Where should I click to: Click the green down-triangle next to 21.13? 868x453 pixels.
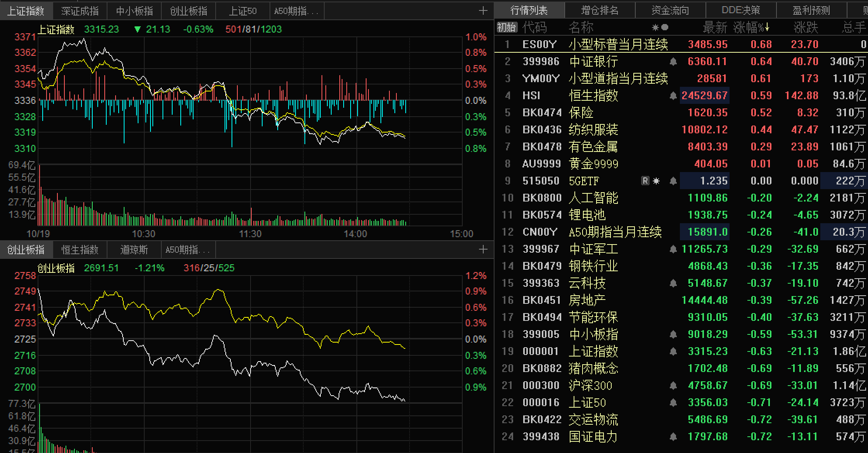[x=137, y=29]
